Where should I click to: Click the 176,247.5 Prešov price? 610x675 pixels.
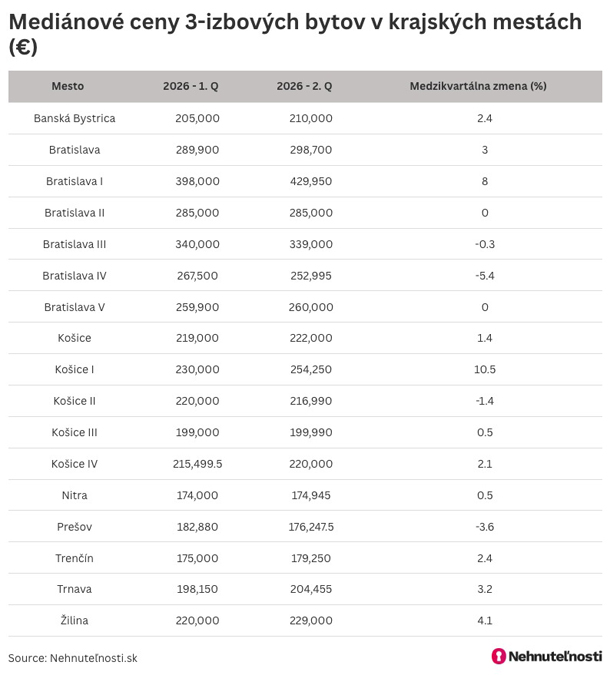[x=311, y=526]
